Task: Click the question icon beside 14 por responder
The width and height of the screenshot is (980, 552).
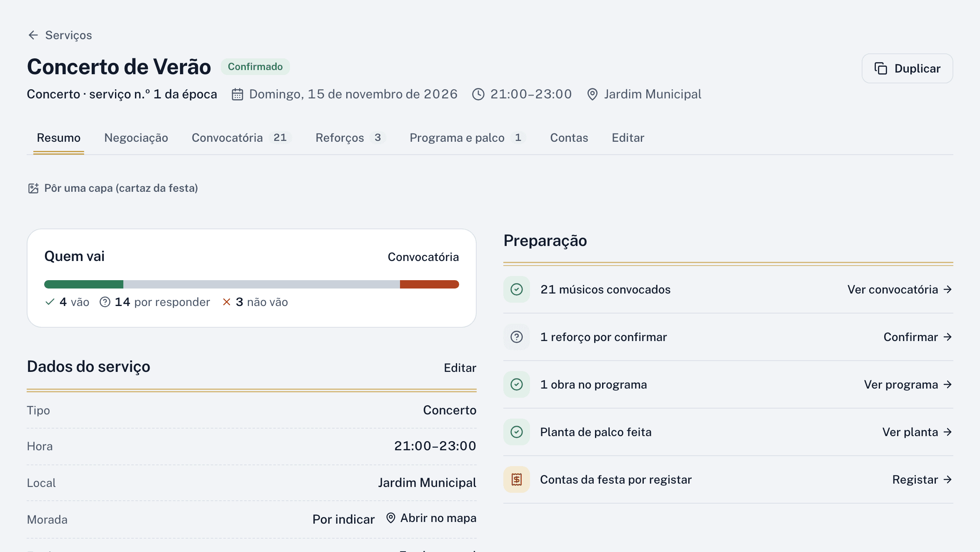Action: click(x=105, y=302)
